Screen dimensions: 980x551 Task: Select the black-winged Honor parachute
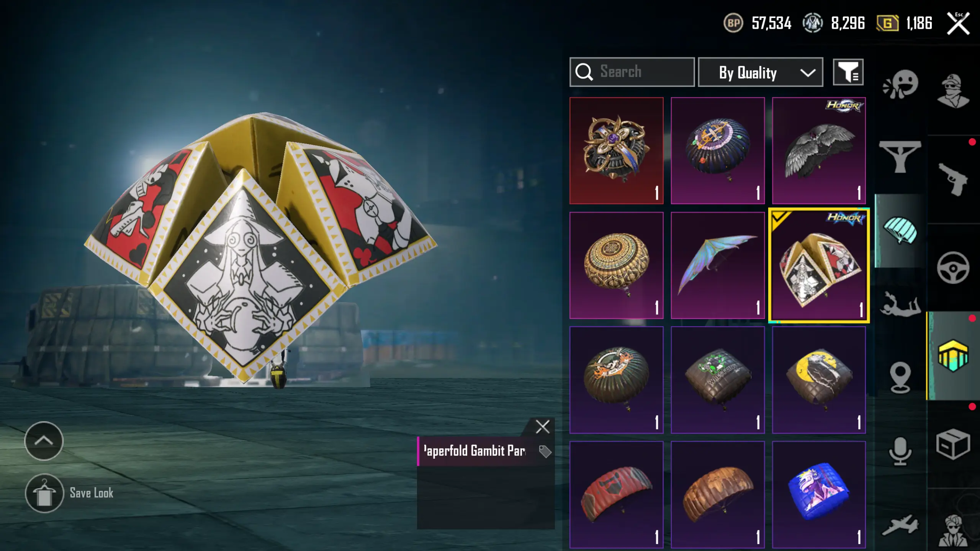tap(819, 150)
